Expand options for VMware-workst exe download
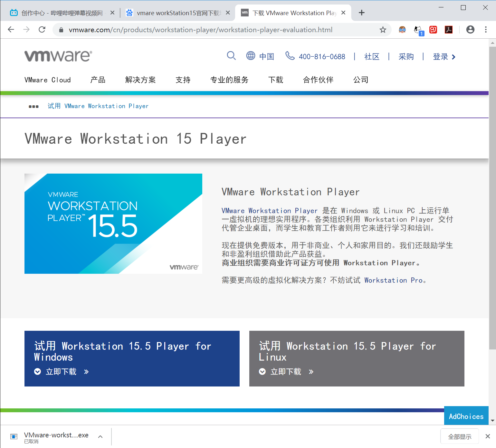The width and height of the screenshot is (496, 448). 100,437
